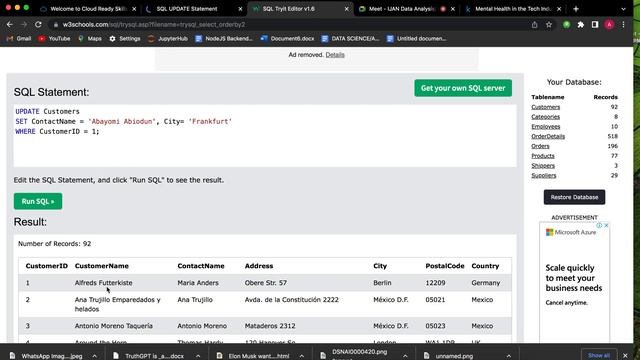This screenshot has width=640, height=360.
Task: Click 'Antonio Moreno Taquería' cell
Action: (113, 326)
